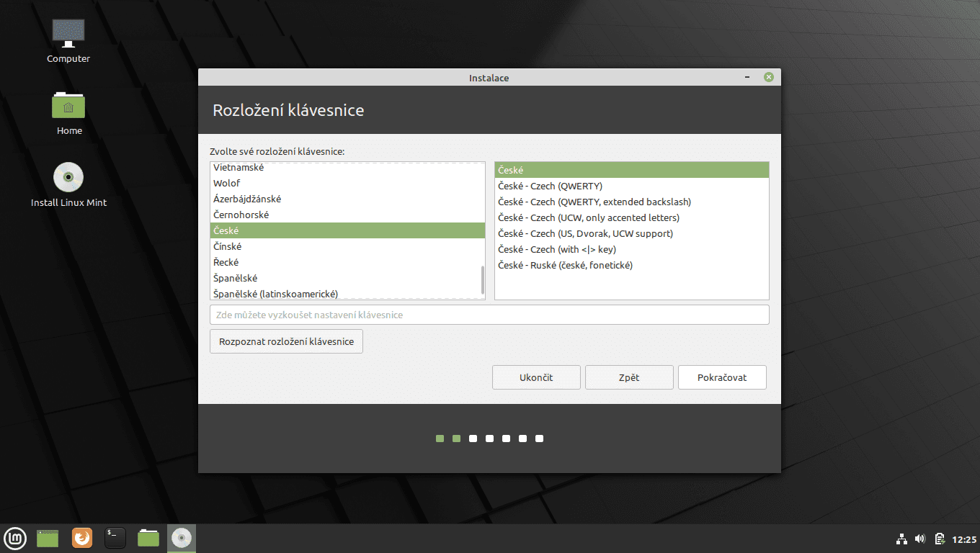This screenshot has width=980, height=553.
Task: Select the Čínské keyboard layout
Action: (x=226, y=246)
